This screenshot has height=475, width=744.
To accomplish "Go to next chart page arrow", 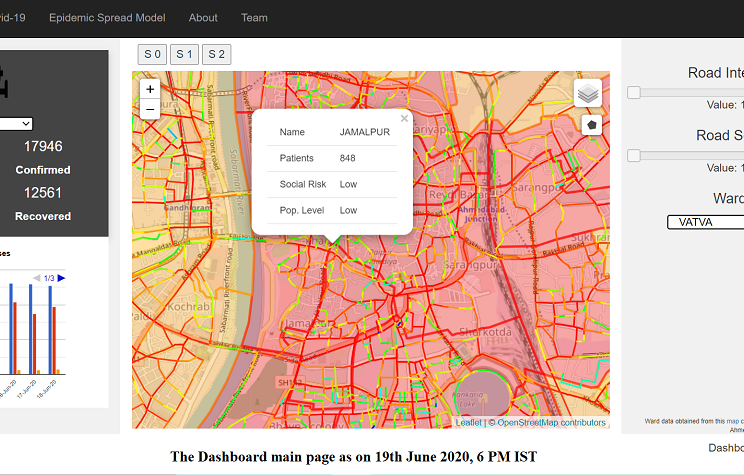I will pos(62,278).
